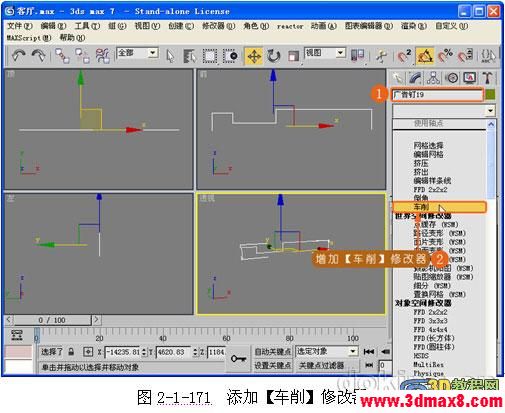The height and width of the screenshot is (413, 505).
Task: Click the object name field 广告钉19
Action: click(437, 95)
